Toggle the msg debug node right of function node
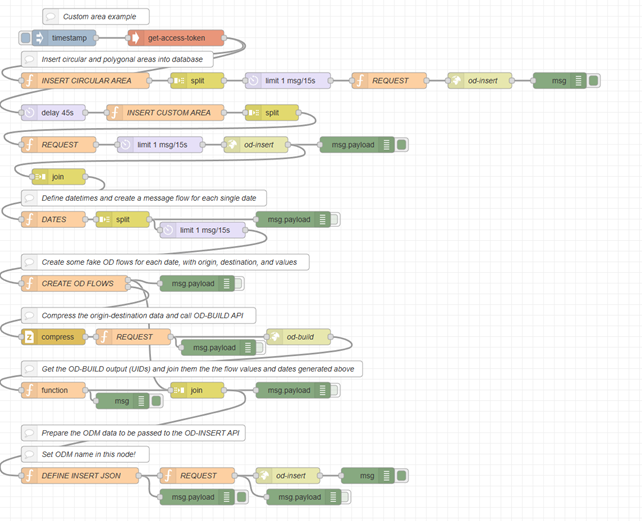The width and height of the screenshot is (642, 521). (156, 401)
